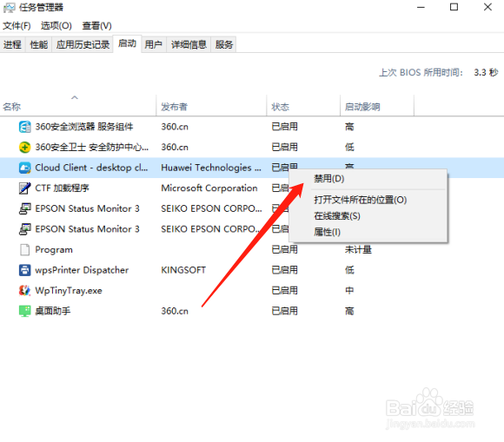
Task: Click the 360安全浏览器 服务组件 icon
Action: (x=24, y=127)
